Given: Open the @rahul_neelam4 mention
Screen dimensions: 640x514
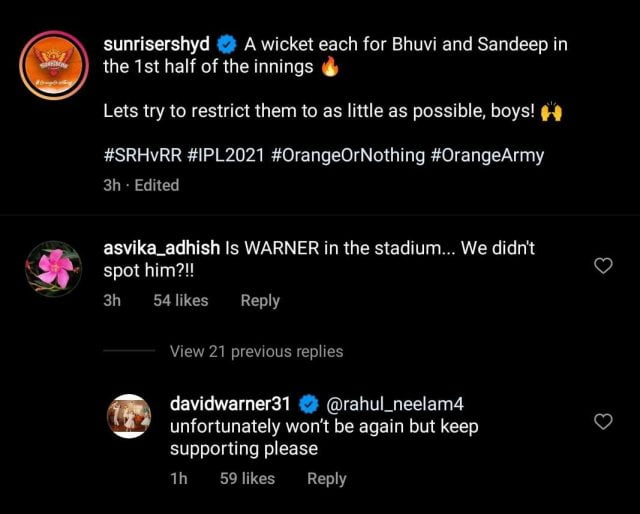Looking at the screenshot, I should point(395,404).
